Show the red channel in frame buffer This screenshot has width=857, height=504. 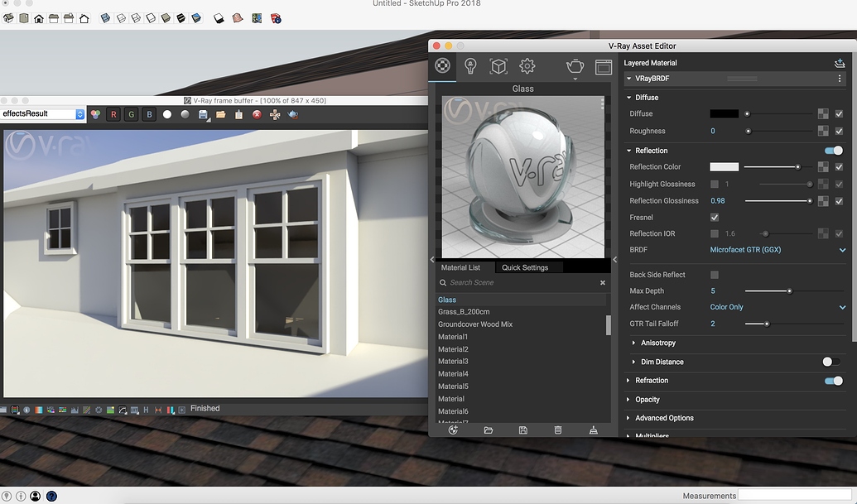click(x=113, y=114)
